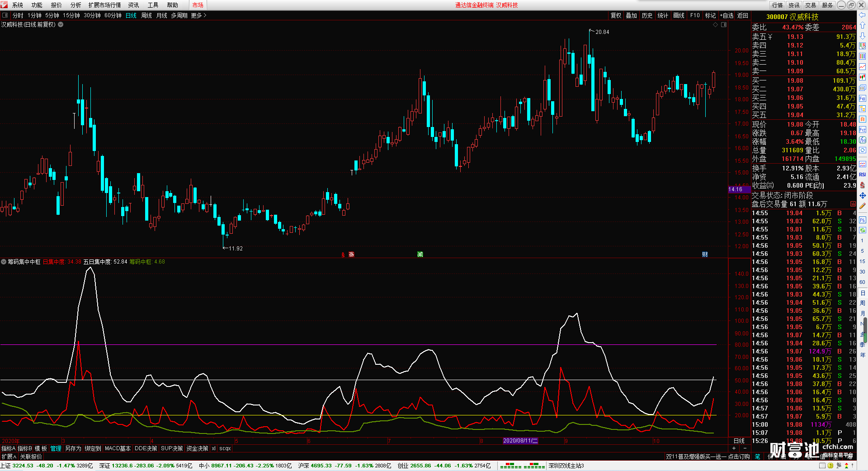This screenshot has width=868, height=471.
Task: Click the stacked pages news sidebar icon
Action: click(x=863, y=88)
